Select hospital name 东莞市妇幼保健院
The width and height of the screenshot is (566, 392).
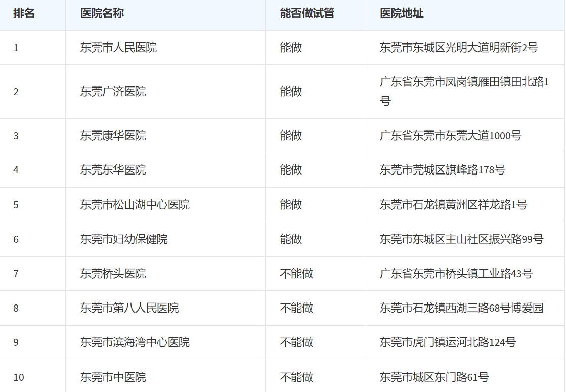tap(124, 239)
